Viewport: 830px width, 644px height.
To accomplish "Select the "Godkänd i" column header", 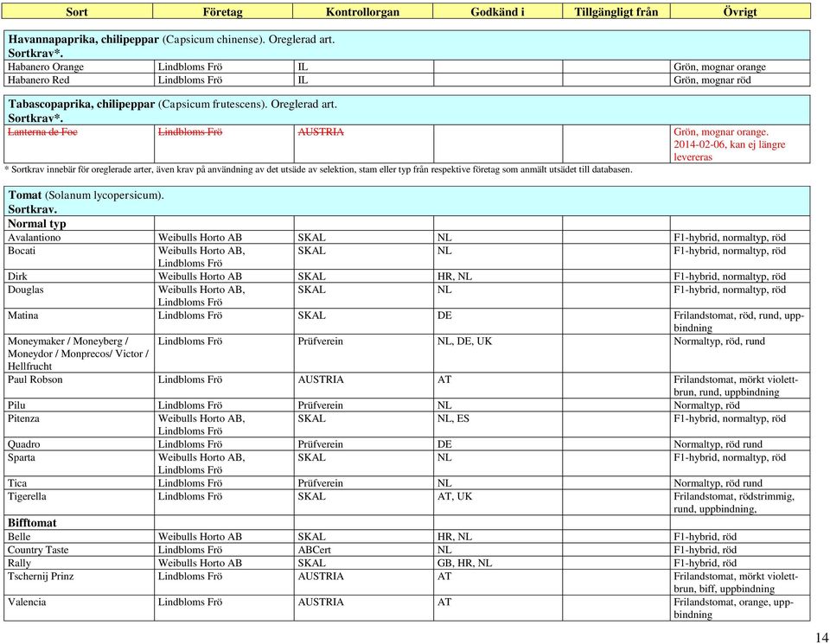I will 498,11.
